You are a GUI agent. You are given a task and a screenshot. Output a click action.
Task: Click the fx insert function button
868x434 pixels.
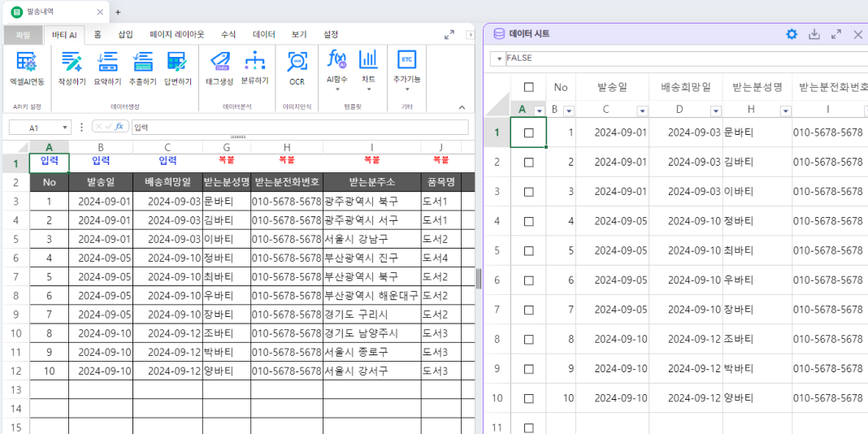point(119,127)
